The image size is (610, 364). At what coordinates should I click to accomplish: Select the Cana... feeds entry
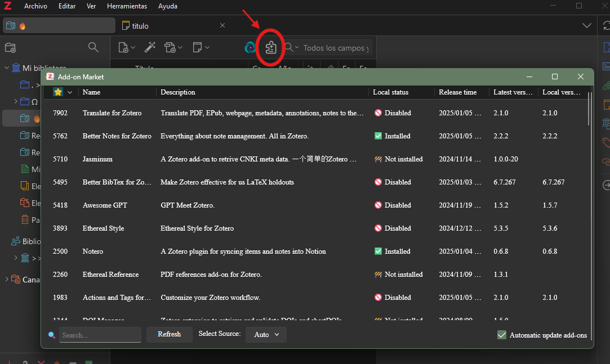[x=25, y=279]
